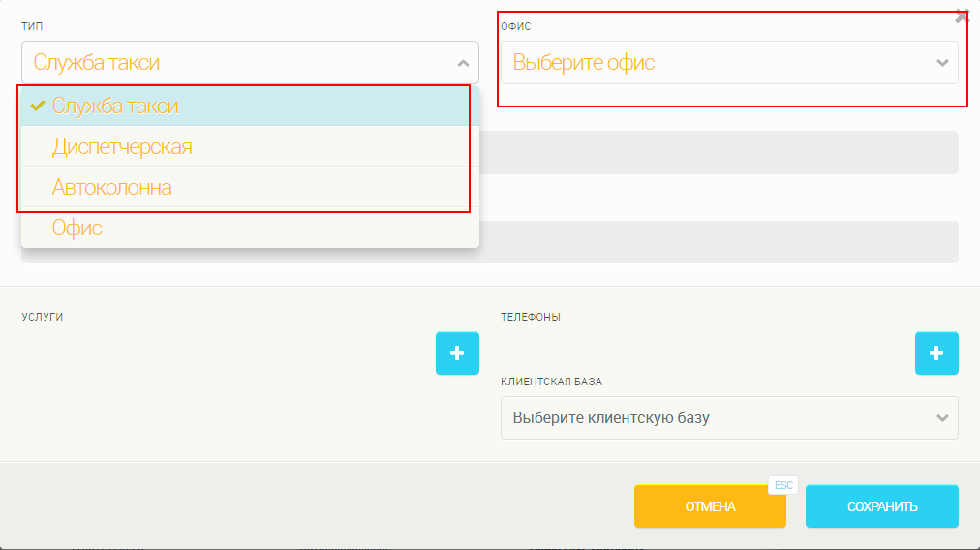Click the Услуги section label
Screen dimensions: 980x550
coord(43,317)
